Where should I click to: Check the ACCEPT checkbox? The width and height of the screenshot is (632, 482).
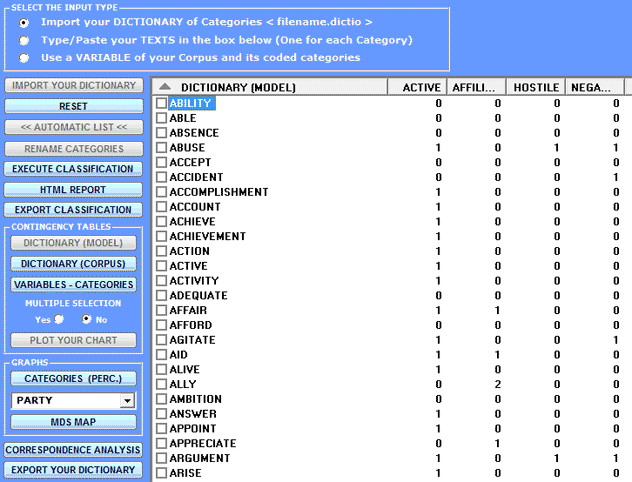click(162, 162)
